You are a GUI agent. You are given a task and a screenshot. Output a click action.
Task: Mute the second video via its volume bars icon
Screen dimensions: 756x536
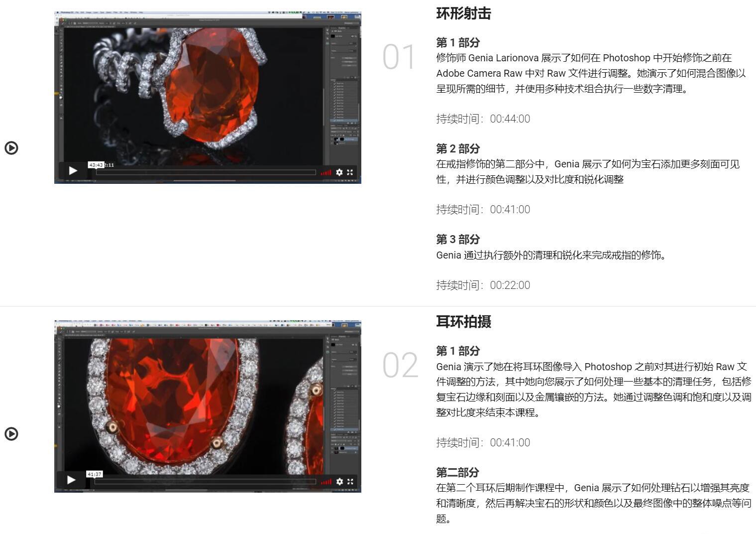pyautogui.click(x=326, y=481)
